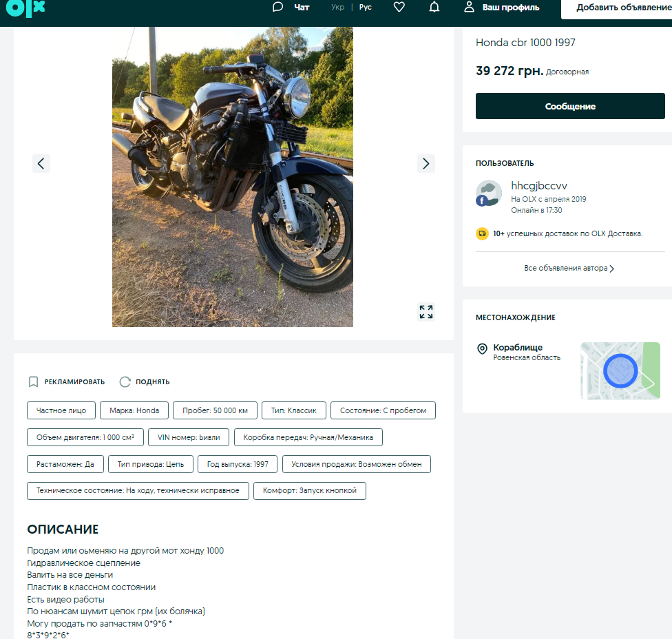This screenshot has width=672, height=639.
Task: Click the motorcycle photo
Action: click(x=233, y=176)
